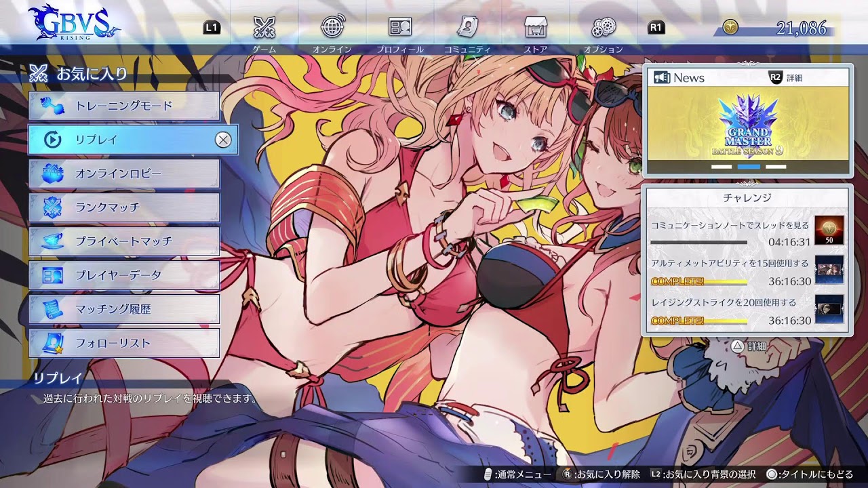This screenshot has width=868, height=488.
Task: Click the 04:16:31 challenge timer
Action: pyautogui.click(x=789, y=242)
